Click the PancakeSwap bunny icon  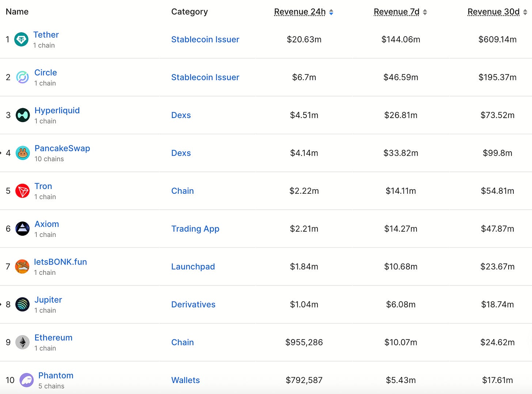pos(23,153)
